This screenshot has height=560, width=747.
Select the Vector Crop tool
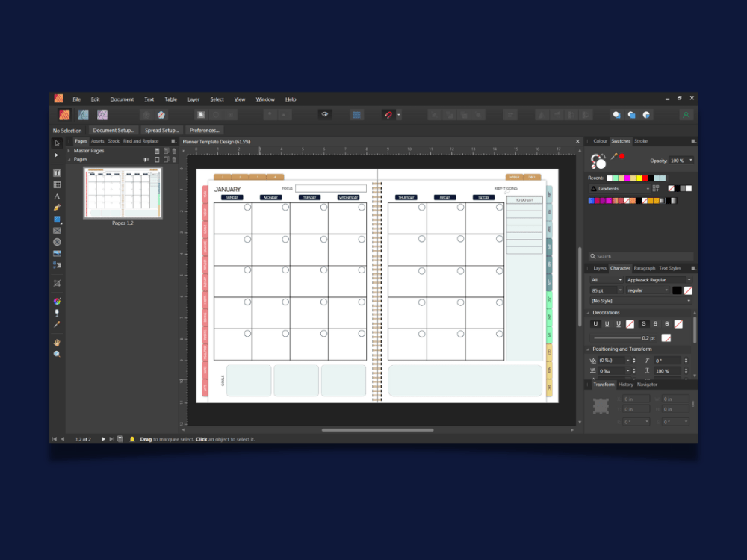(57, 283)
